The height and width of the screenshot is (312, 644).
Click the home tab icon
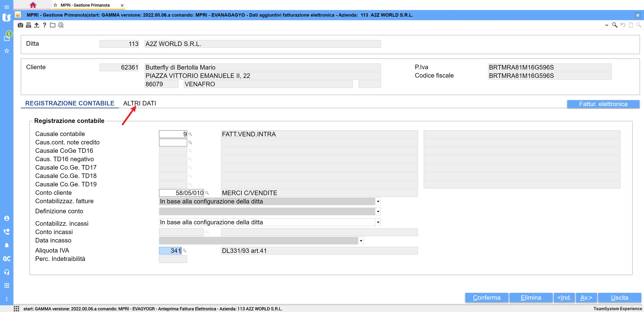point(33,5)
